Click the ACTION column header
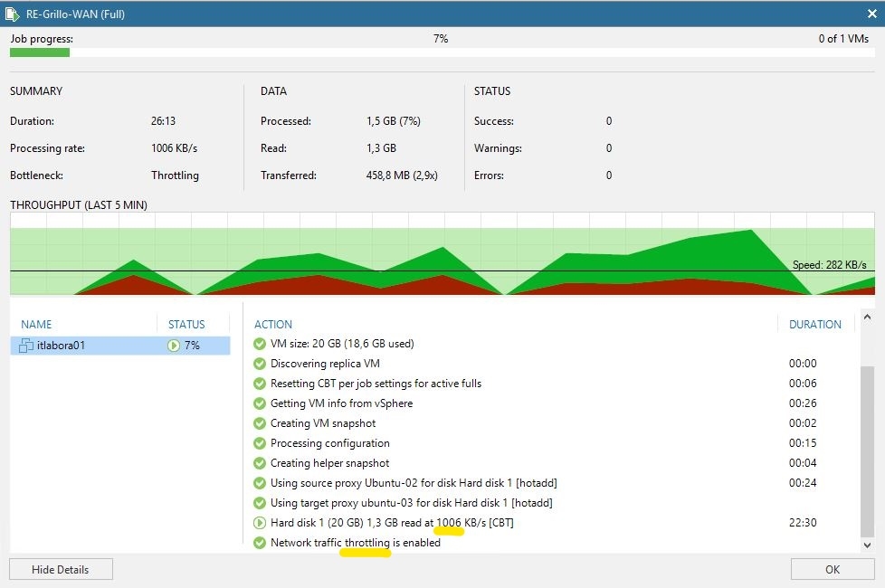Image resolution: width=885 pixels, height=588 pixels. coord(273,325)
